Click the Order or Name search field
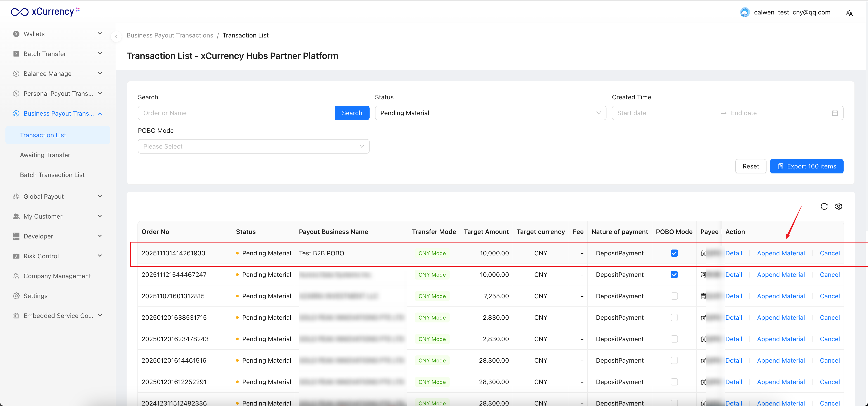 point(236,113)
